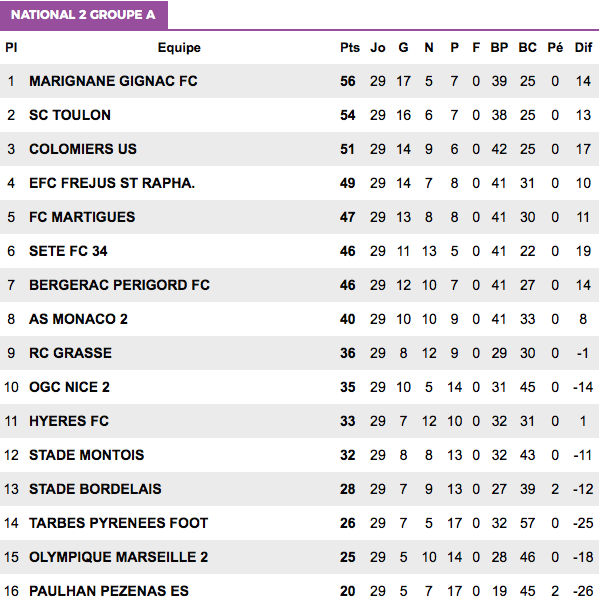Image resolution: width=602 pixels, height=613 pixels.
Task: Select Olympique Marseille 2 team name
Action: [118, 557]
